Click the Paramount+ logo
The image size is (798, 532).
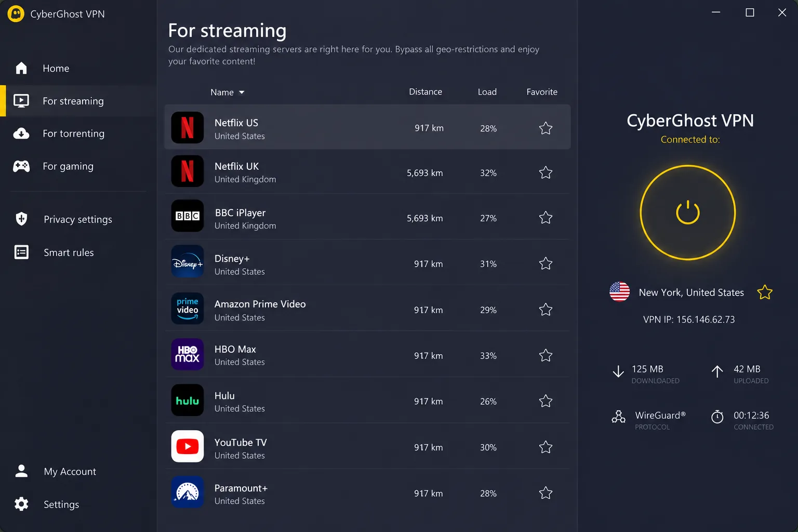[x=188, y=492]
